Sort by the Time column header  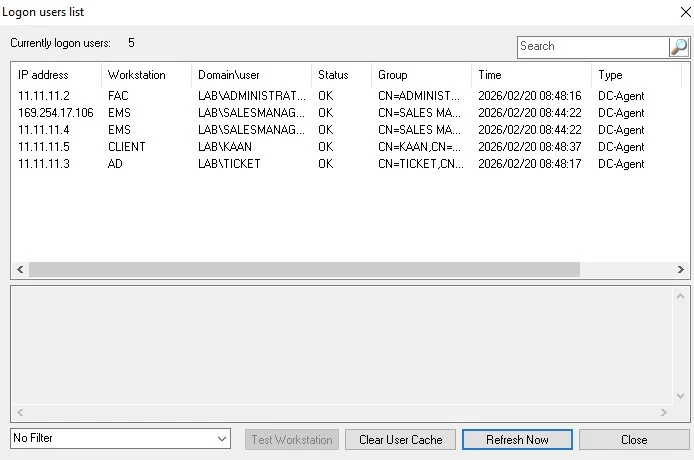tap(532, 75)
